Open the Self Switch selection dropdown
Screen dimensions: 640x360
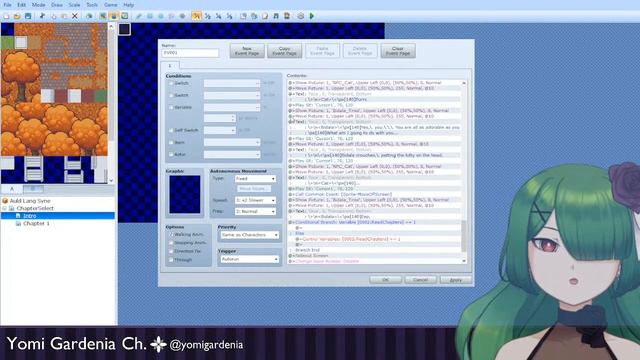pyautogui.click(x=220, y=130)
